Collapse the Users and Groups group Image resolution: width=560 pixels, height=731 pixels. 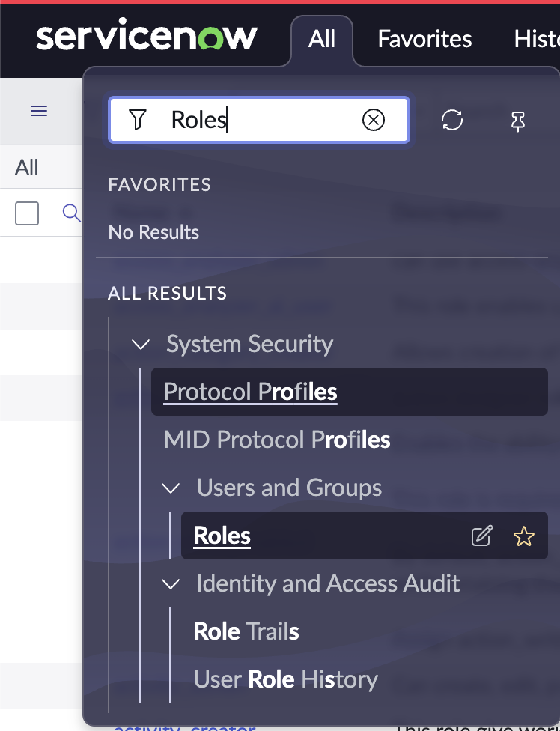point(171,488)
